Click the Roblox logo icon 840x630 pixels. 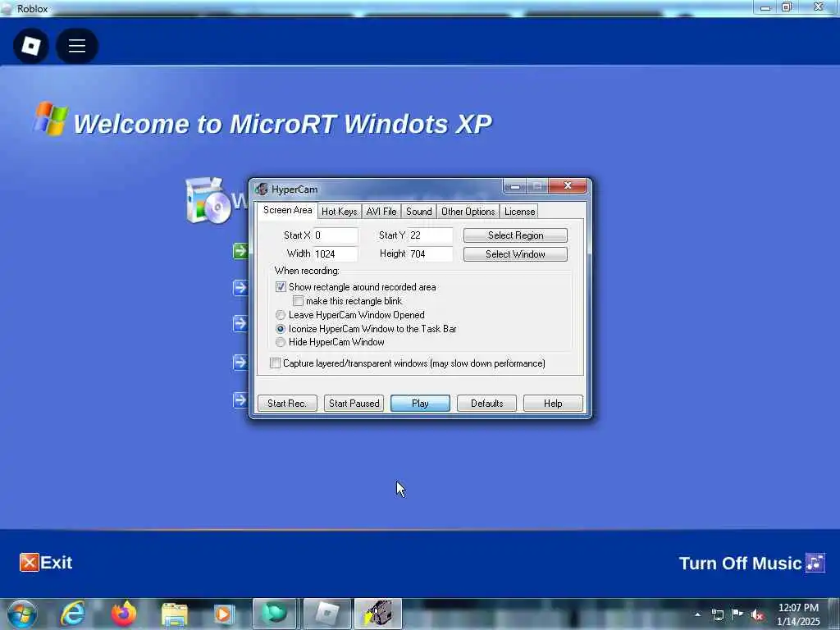(x=31, y=46)
